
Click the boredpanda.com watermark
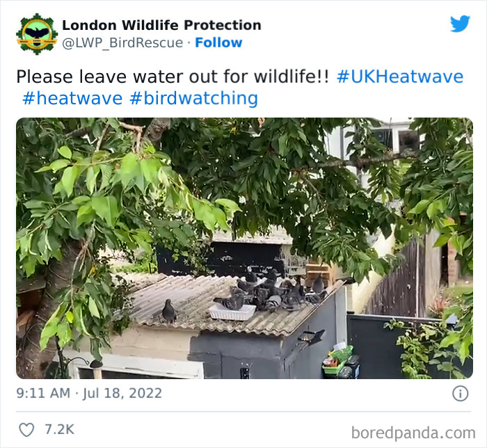[x=413, y=433]
